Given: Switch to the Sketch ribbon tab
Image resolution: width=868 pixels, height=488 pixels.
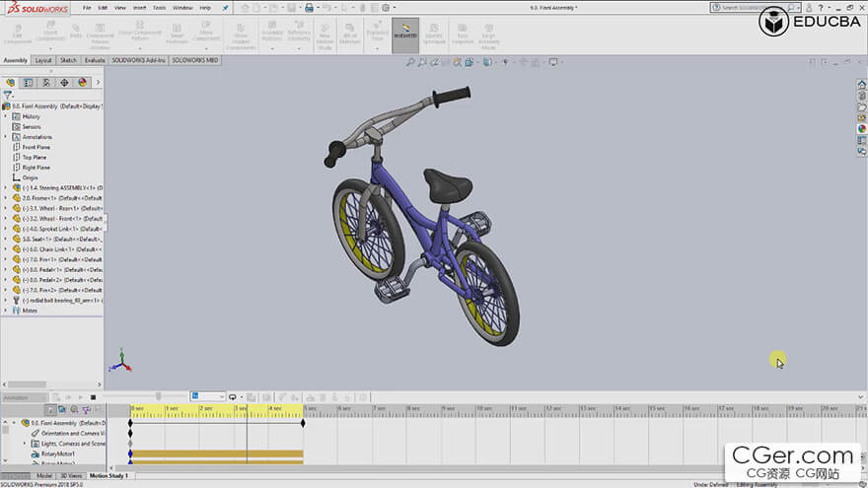Looking at the screenshot, I should (69, 60).
